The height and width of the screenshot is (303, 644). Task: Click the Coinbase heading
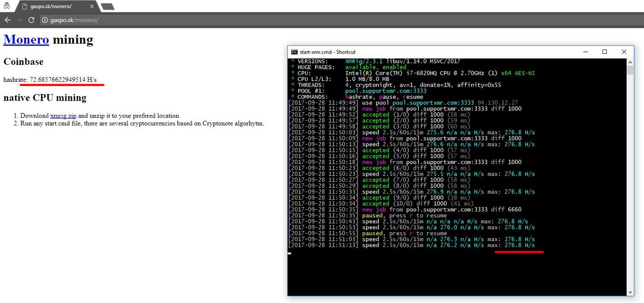point(23,62)
